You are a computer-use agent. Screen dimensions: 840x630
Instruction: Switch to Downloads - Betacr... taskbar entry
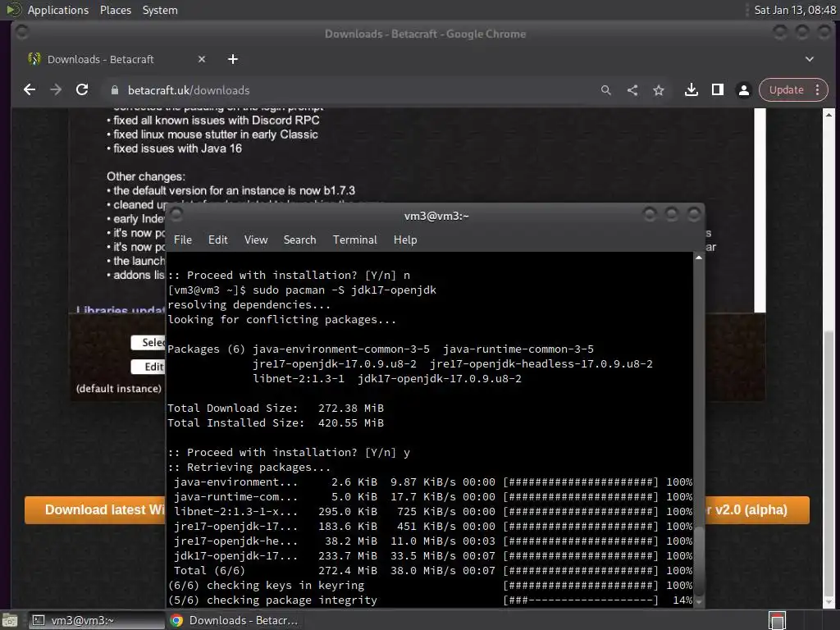tap(235, 620)
